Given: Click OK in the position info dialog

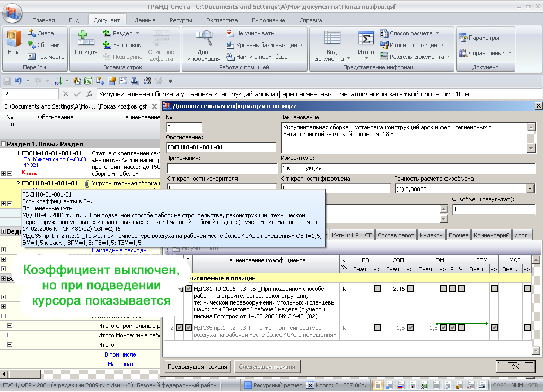Looking at the screenshot, I should tap(515, 367).
